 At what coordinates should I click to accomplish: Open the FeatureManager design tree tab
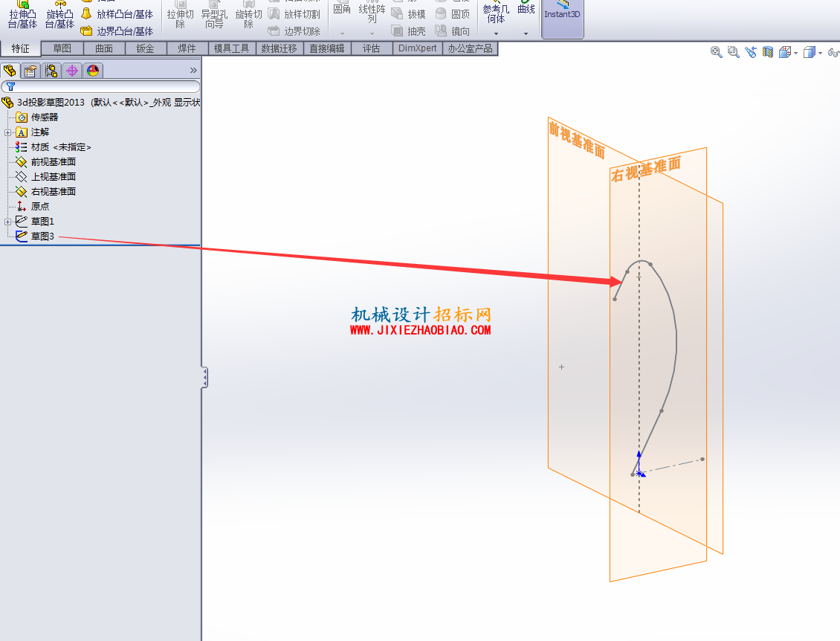pos(10,70)
